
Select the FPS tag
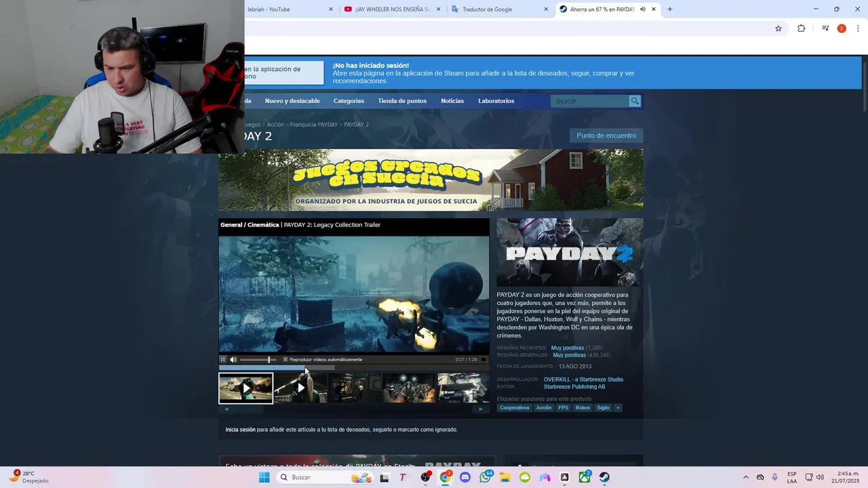click(x=564, y=408)
